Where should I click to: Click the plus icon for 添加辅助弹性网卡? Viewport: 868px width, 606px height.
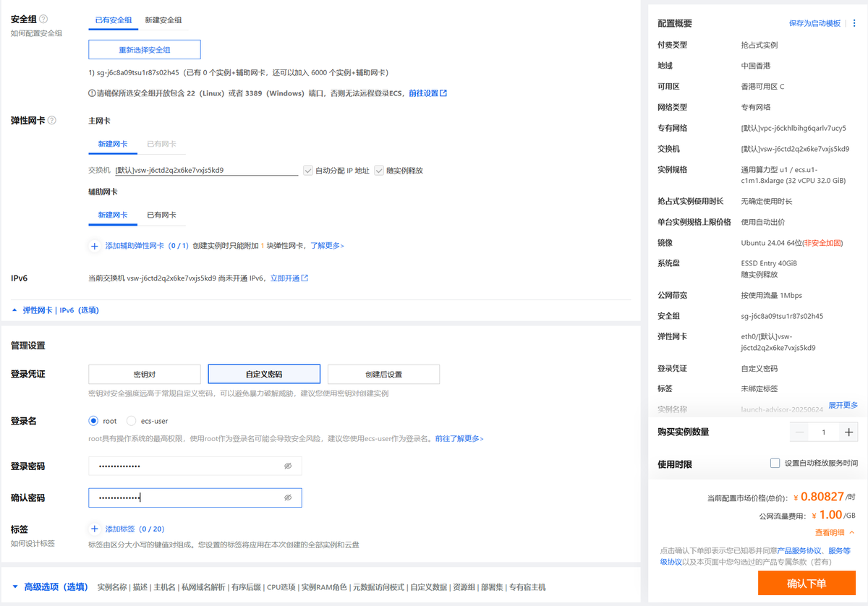tap(94, 246)
